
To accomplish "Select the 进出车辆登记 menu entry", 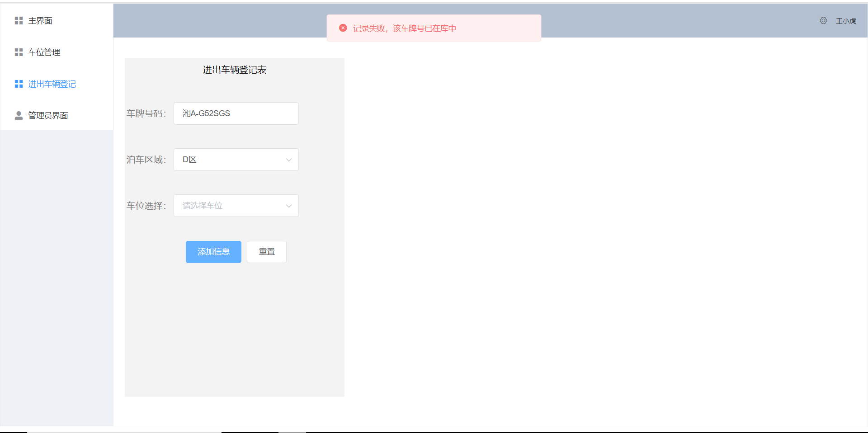I will pos(52,84).
